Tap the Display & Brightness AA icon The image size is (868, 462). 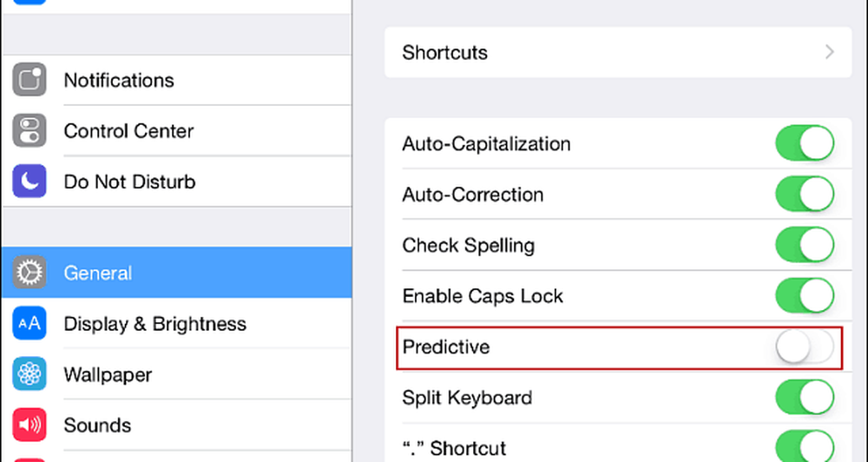tap(29, 324)
